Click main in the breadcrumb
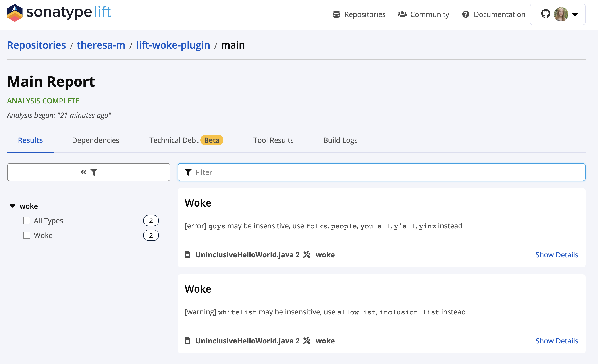 pyautogui.click(x=233, y=45)
